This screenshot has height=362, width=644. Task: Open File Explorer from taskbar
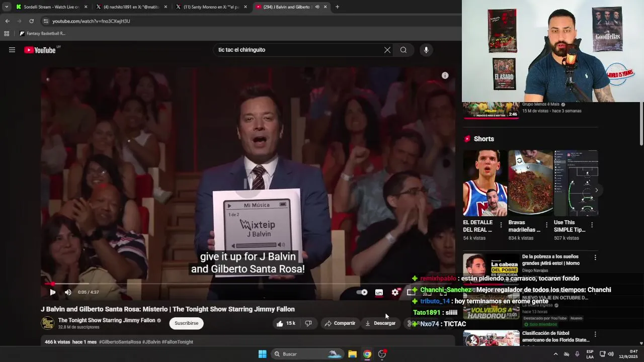pos(352,354)
